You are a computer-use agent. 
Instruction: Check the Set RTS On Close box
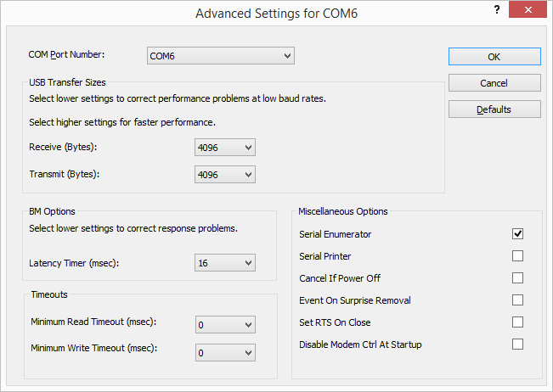coord(517,322)
